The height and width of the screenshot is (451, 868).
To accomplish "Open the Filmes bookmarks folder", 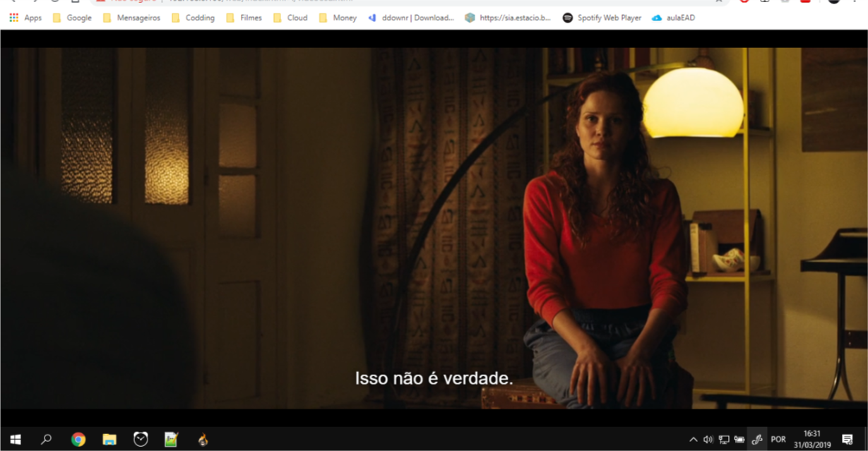I will point(244,18).
